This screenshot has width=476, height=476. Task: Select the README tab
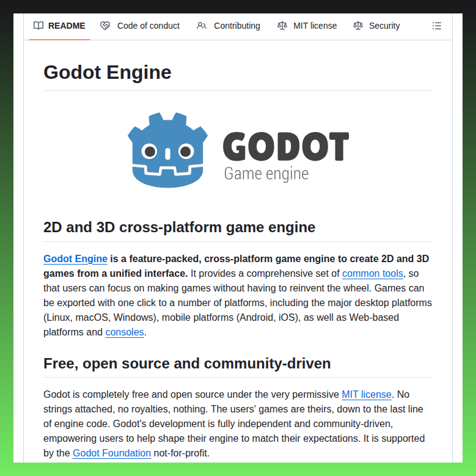coord(59,26)
